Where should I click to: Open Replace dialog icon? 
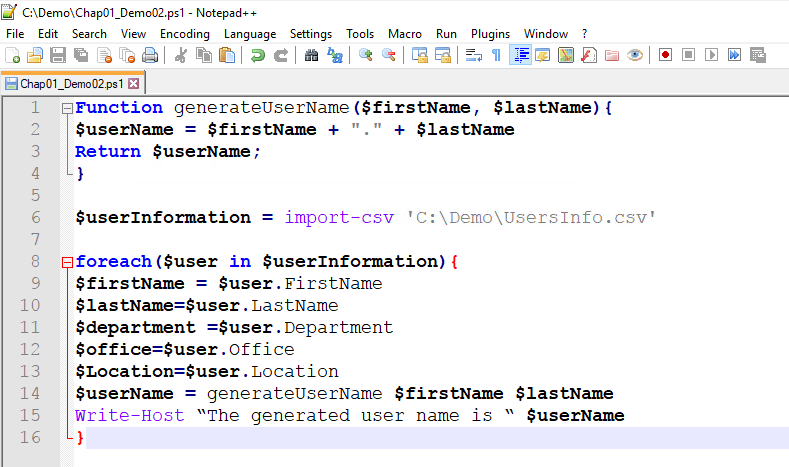[335, 55]
